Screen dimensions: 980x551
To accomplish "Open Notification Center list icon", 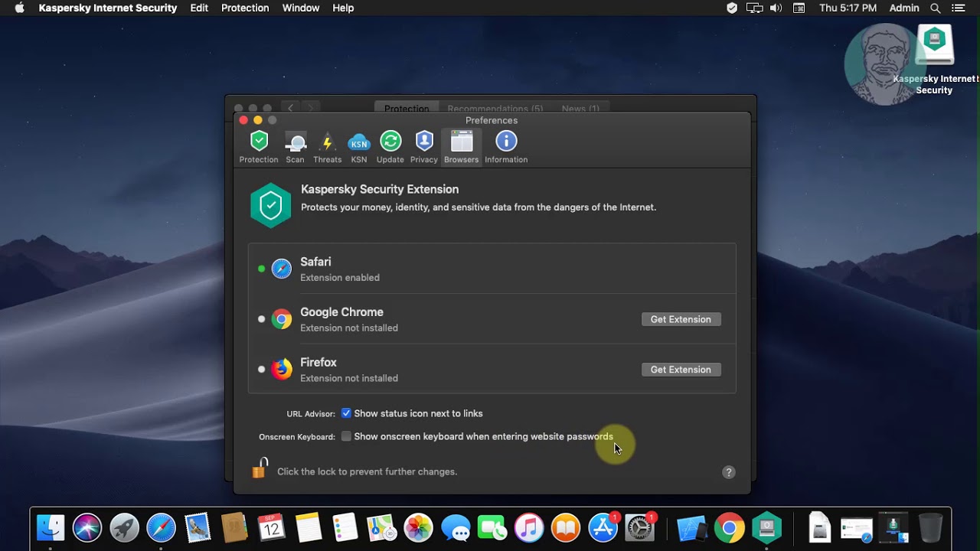I will pos(958,8).
